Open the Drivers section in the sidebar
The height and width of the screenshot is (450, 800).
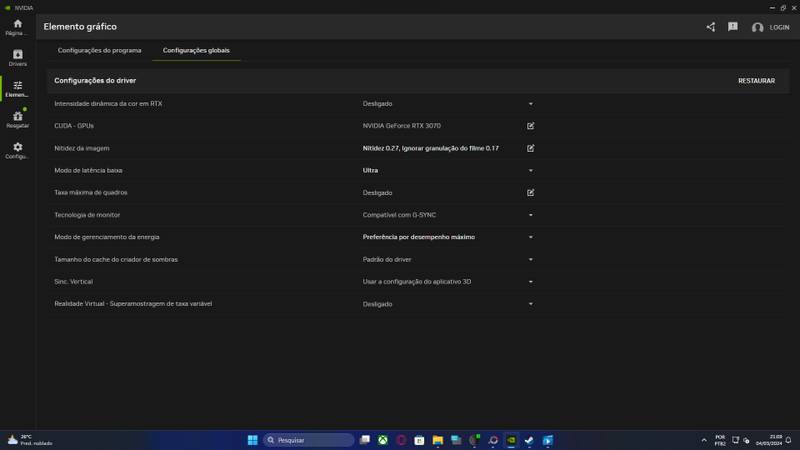[17, 58]
